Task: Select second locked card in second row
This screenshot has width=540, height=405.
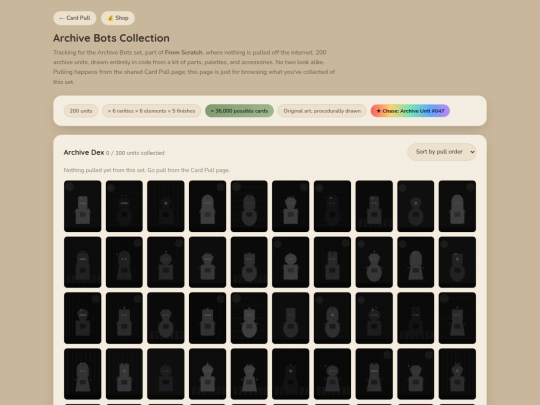Action: 124,262
